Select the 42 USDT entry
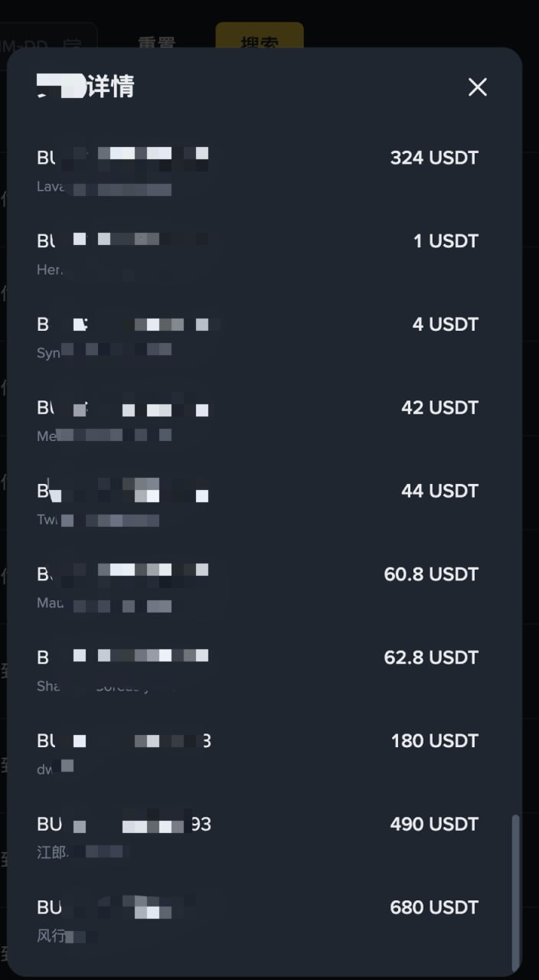The width and height of the screenshot is (539, 980). coord(257,422)
